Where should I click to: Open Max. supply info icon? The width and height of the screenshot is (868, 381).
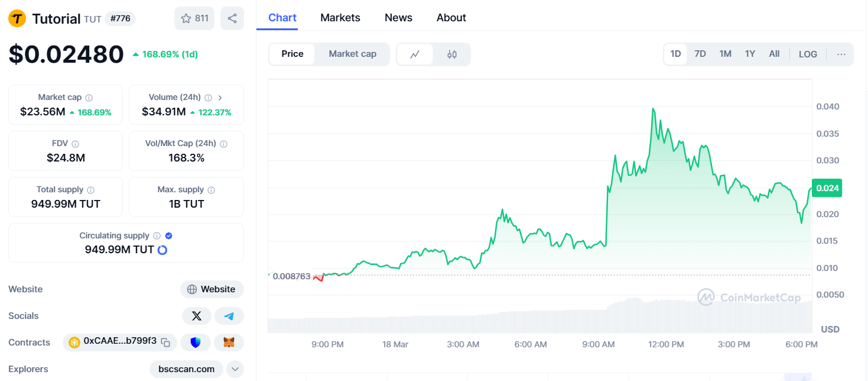click(211, 190)
